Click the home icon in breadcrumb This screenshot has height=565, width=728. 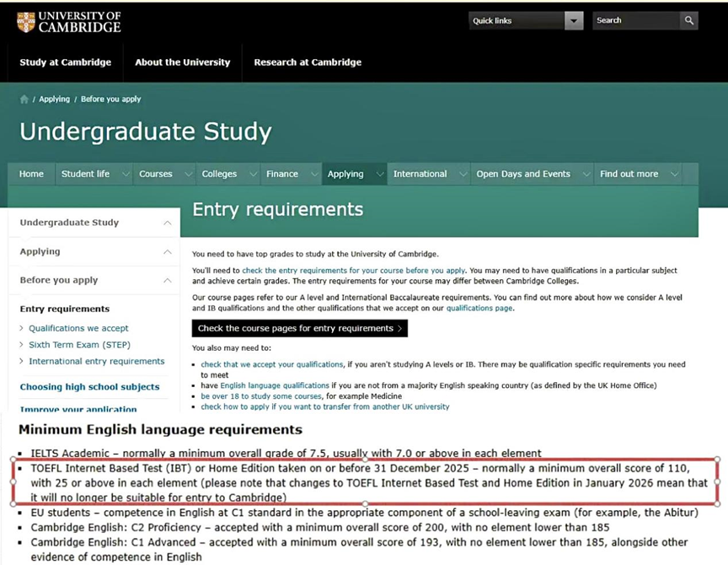point(24,100)
